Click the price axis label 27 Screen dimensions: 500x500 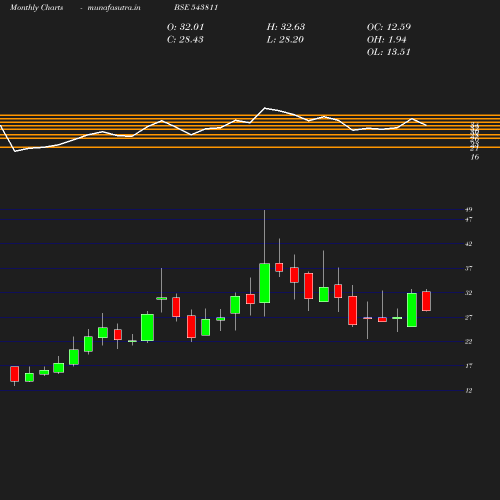coord(469,317)
